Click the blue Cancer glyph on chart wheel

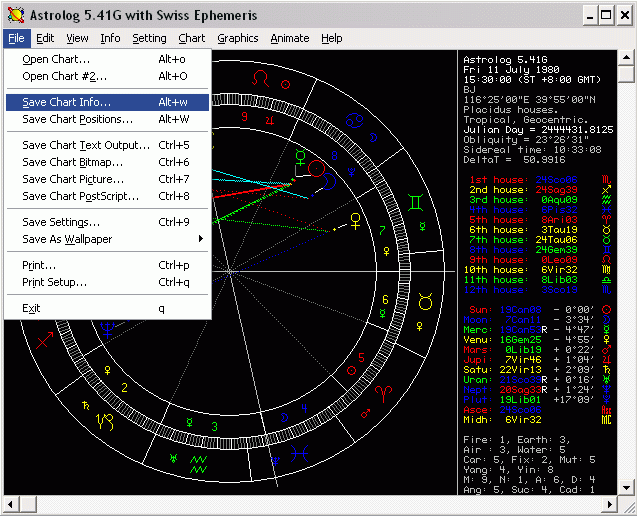pos(353,121)
